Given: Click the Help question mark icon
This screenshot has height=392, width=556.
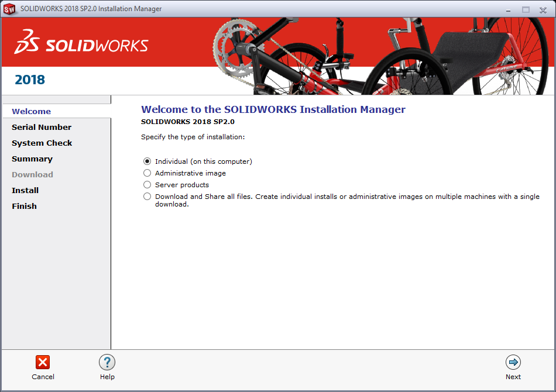Looking at the screenshot, I should pos(107,362).
